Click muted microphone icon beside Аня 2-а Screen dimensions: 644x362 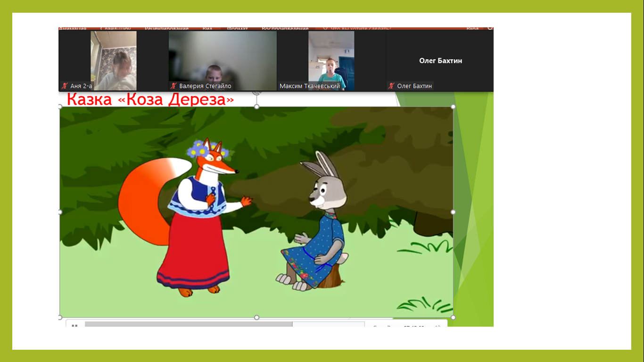point(65,86)
